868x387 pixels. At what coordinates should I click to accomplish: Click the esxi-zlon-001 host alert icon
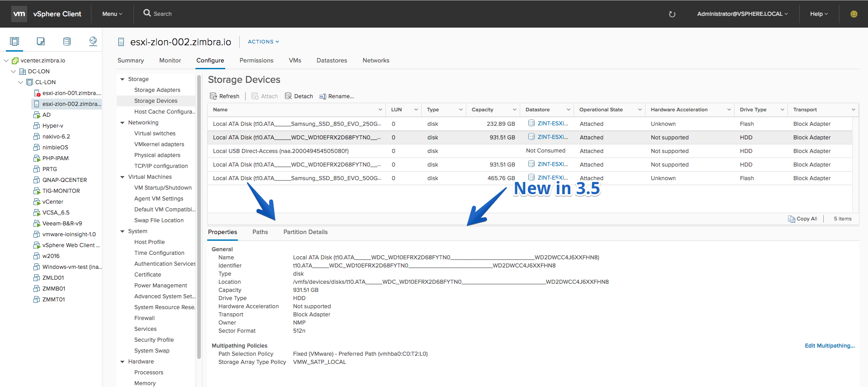click(37, 93)
